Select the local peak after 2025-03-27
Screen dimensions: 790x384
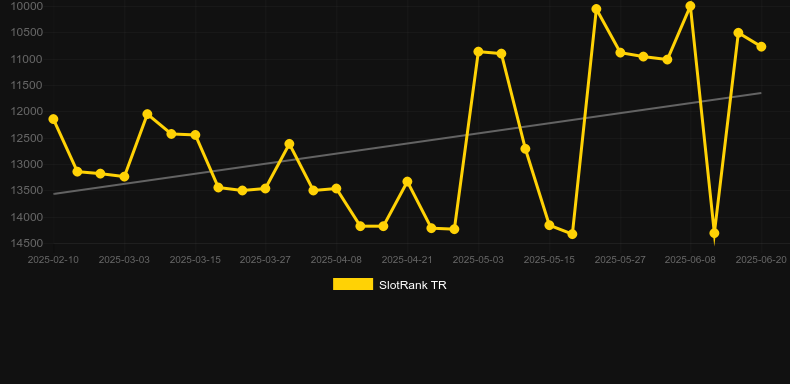(289, 144)
